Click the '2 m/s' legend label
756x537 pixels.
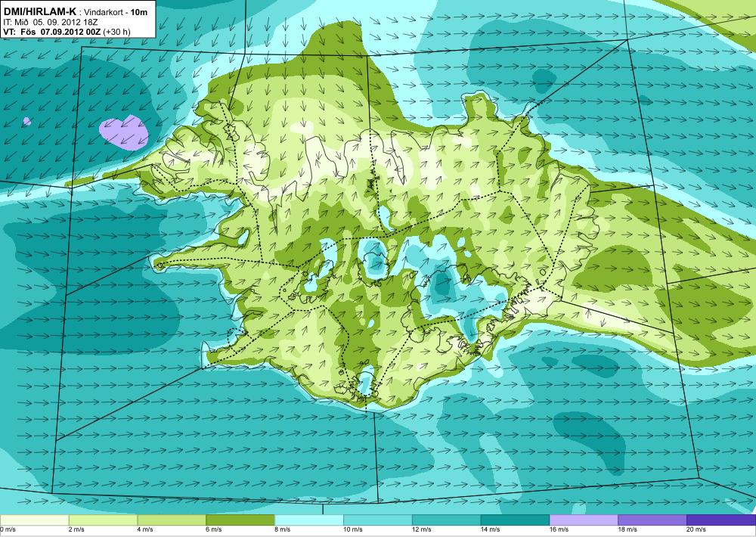(x=77, y=529)
